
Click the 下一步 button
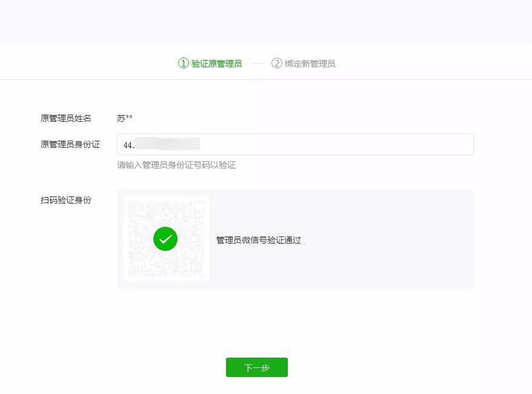tap(257, 367)
